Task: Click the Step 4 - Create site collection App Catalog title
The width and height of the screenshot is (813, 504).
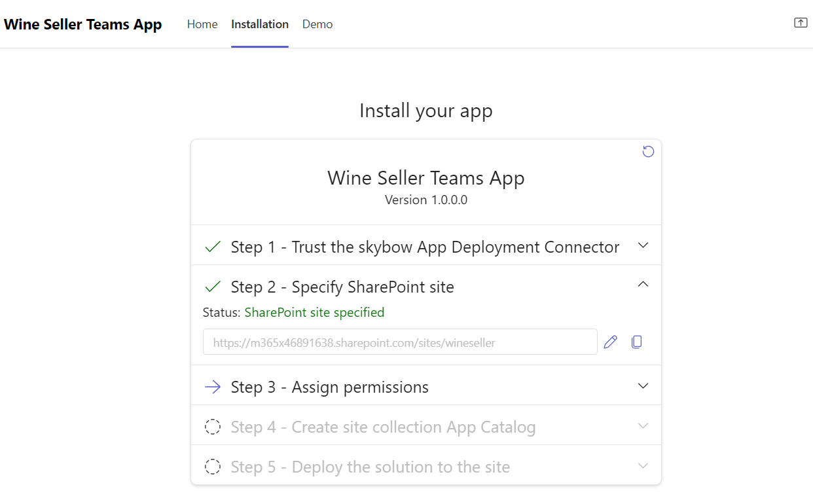Action: point(383,427)
